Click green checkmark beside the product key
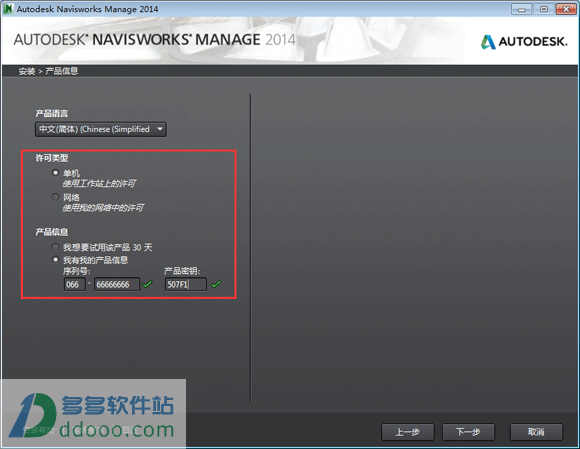Screen dimensions: 580x449 [x=216, y=284]
